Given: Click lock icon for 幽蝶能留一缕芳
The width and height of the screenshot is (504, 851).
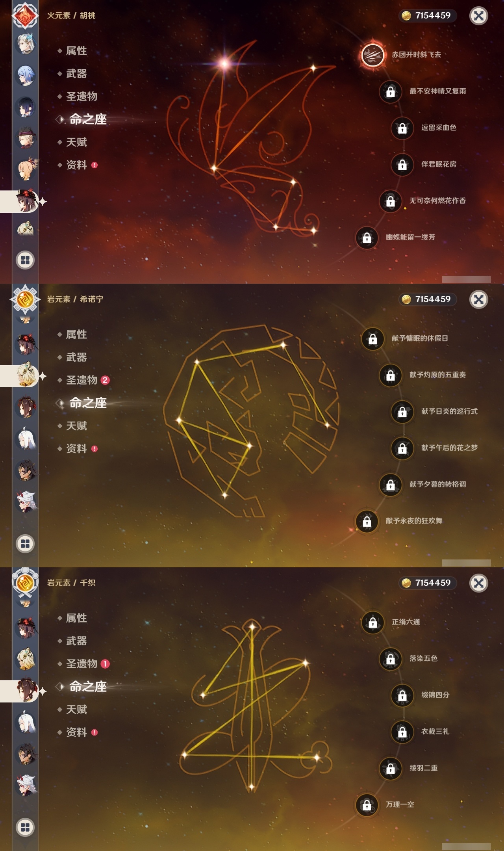Looking at the screenshot, I should (367, 238).
